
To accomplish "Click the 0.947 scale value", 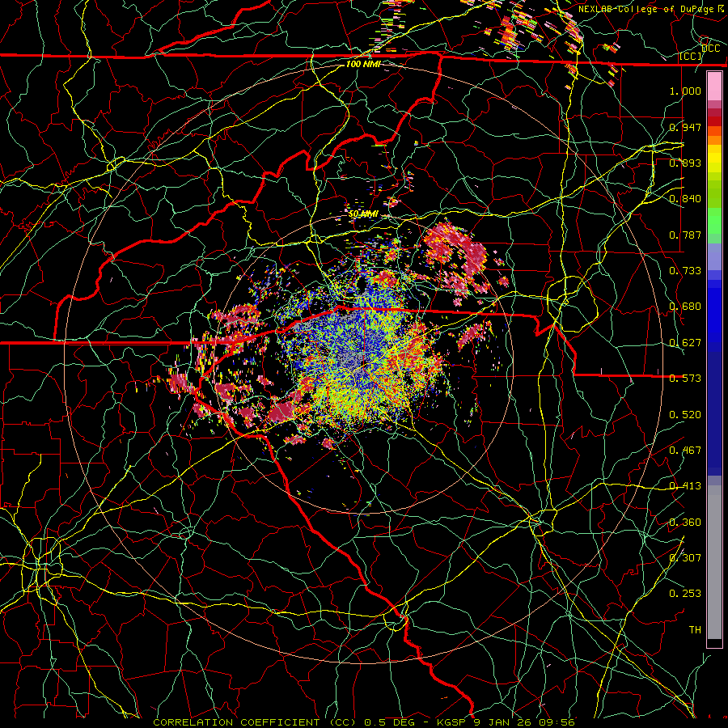I will (x=685, y=127).
